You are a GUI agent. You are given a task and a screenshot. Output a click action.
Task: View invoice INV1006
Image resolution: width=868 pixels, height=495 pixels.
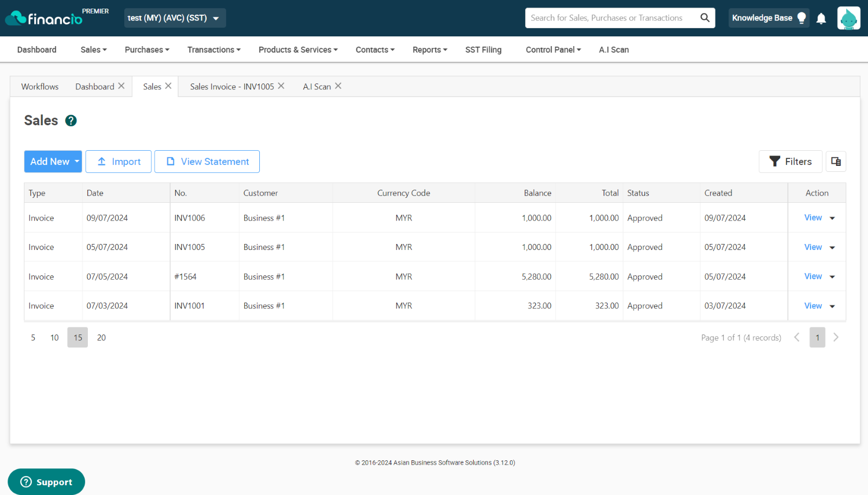(813, 217)
